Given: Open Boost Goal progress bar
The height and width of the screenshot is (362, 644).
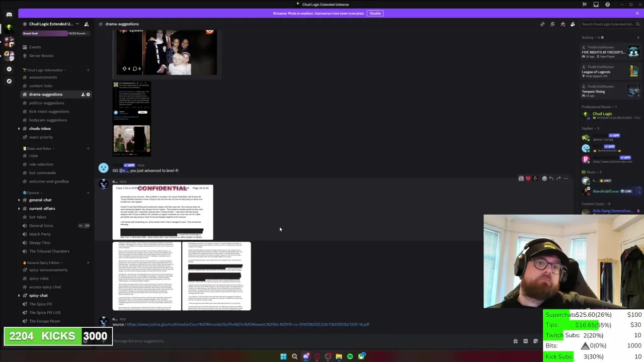Looking at the screenshot, I should click(x=55, y=34).
